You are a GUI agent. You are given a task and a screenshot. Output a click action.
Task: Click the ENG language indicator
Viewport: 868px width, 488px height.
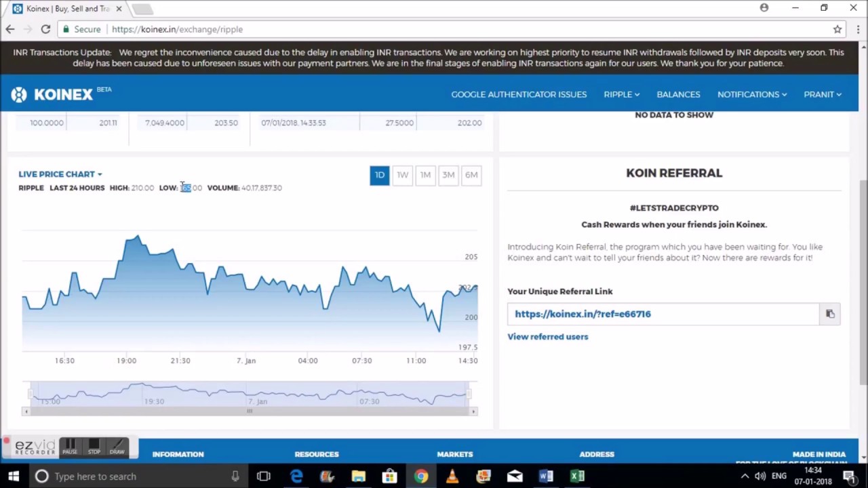[x=779, y=476]
